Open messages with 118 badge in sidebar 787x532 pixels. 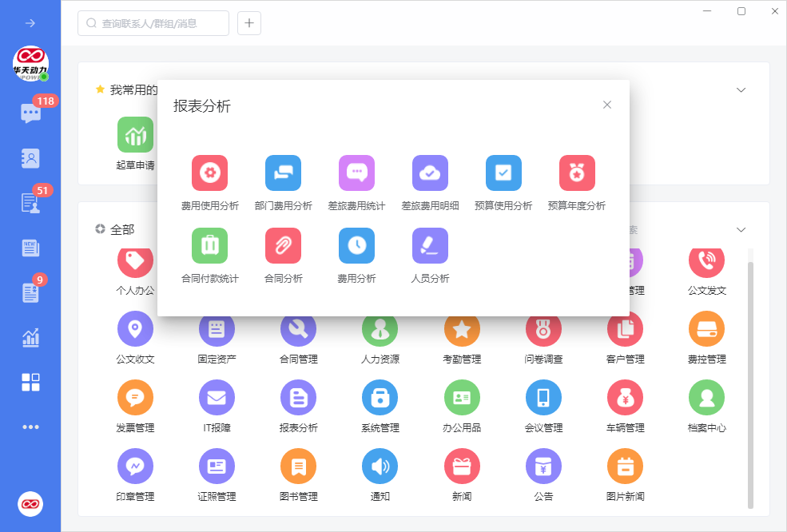30,113
